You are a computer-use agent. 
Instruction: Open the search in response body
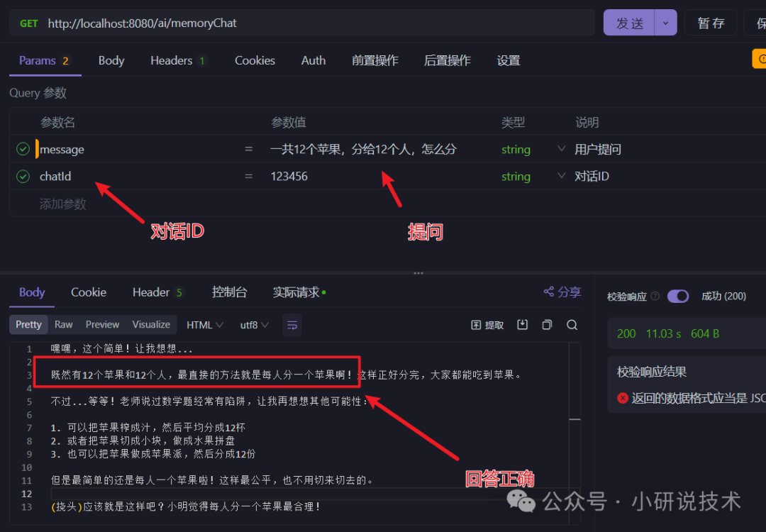(x=572, y=324)
